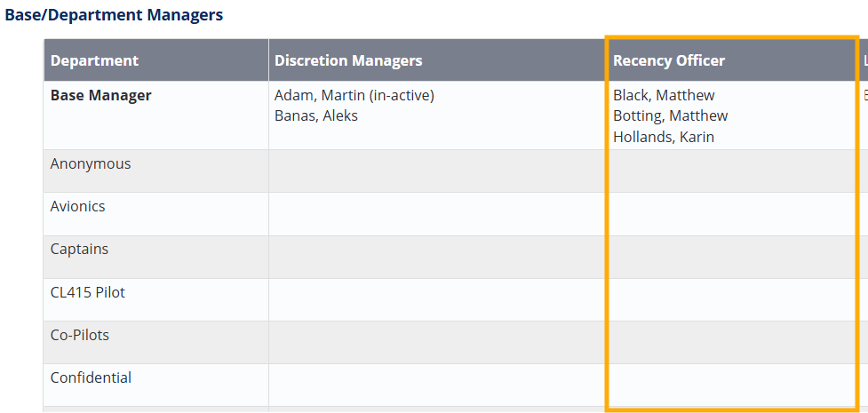
Task: Click the Co-Pilots department row
Action: 80,335
